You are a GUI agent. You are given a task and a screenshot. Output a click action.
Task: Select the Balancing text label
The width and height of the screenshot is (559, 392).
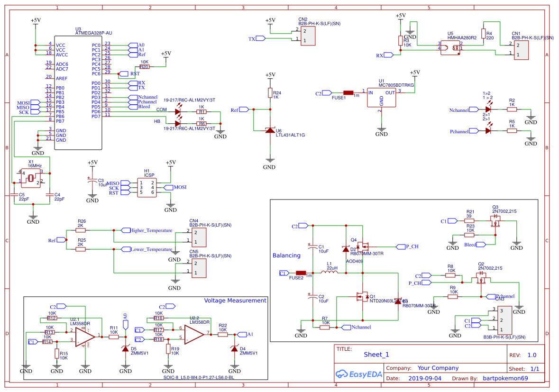pos(286,255)
